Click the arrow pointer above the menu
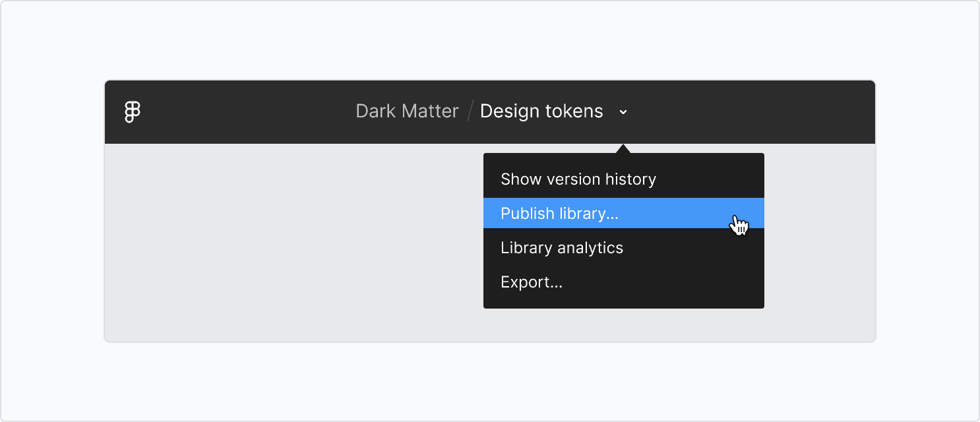980x422 pixels. pos(623,146)
